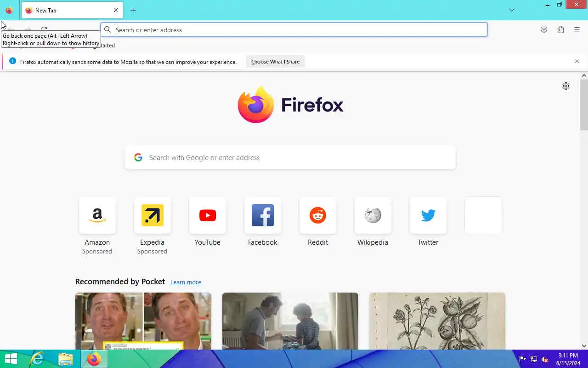588x368 pixels.
Task: Close the New Tab tab
Action: click(116, 10)
